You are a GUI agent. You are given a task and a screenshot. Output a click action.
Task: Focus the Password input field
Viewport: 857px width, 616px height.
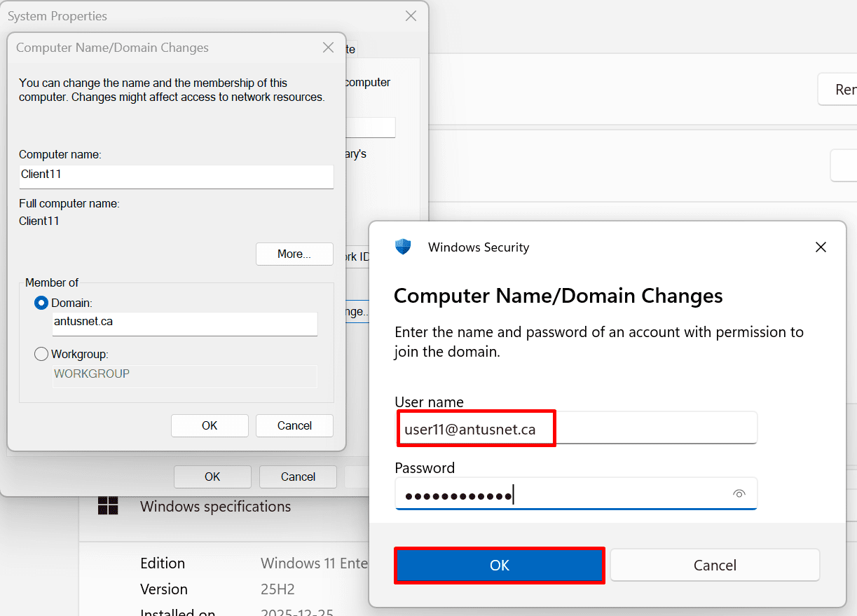[x=561, y=495]
